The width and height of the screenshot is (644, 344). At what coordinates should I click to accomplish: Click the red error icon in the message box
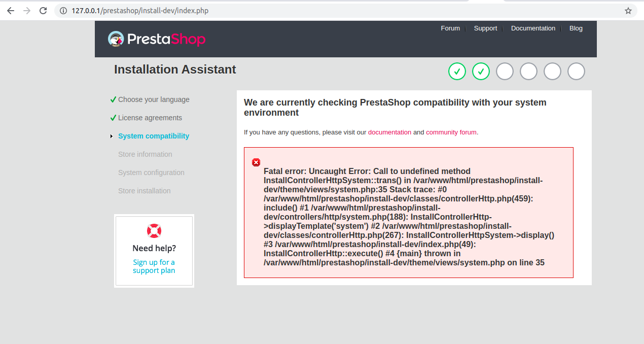(256, 162)
